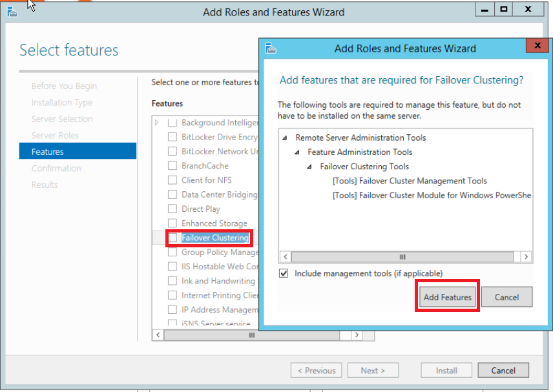Click the wizard's bottom Cancel button

click(x=503, y=371)
